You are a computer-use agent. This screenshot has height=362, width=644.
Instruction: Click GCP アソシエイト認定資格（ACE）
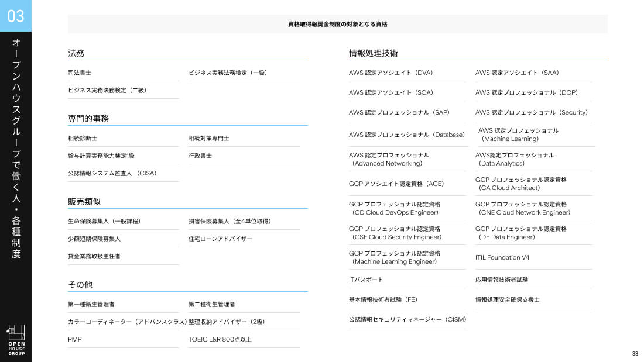(396, 184)
